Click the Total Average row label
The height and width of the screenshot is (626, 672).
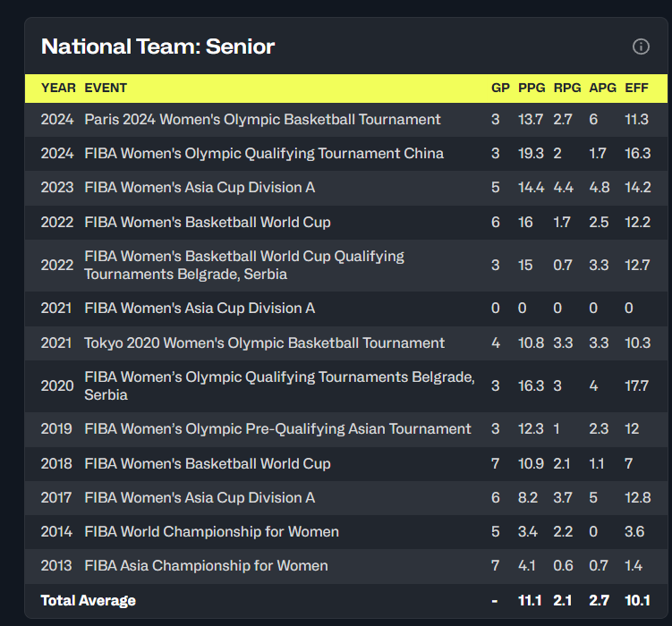click(x=88, y=600)
